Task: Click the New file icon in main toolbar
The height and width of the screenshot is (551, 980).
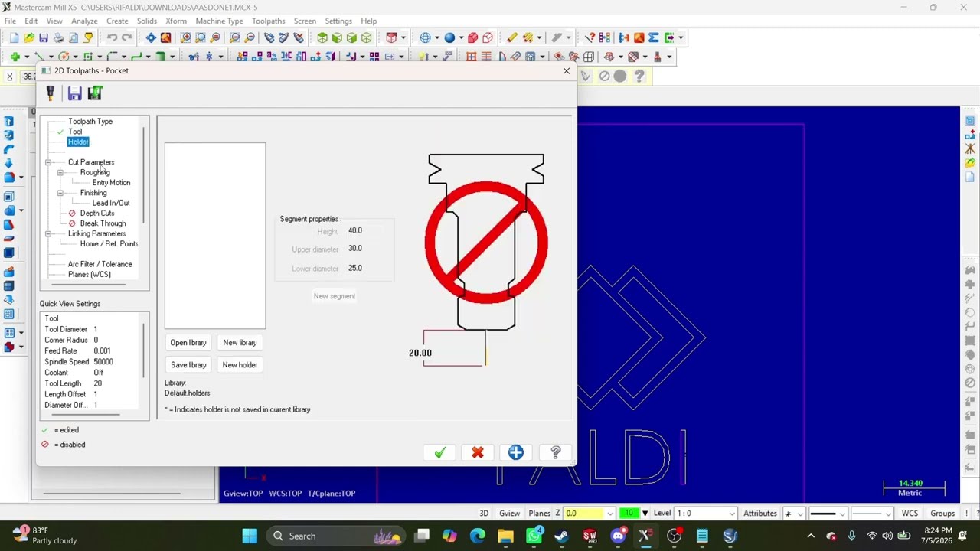Action: pyautogui.click(x=14, y=37)
